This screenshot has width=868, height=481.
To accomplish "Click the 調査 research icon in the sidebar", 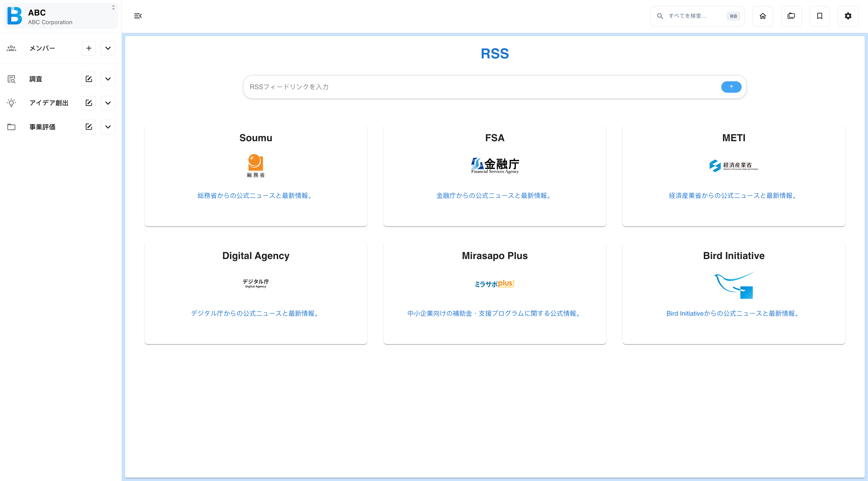I will [x=11, y=79].
